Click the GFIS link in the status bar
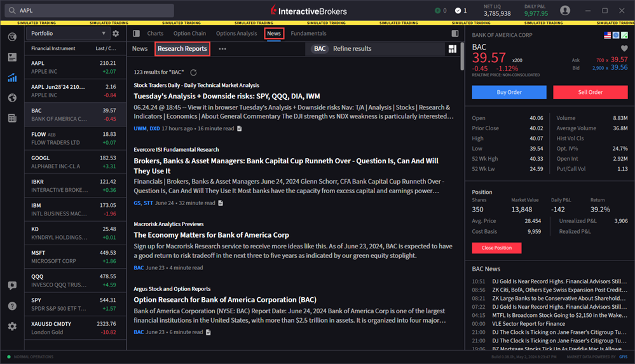Viewport: 635px width, 364px height. [624, 357]
